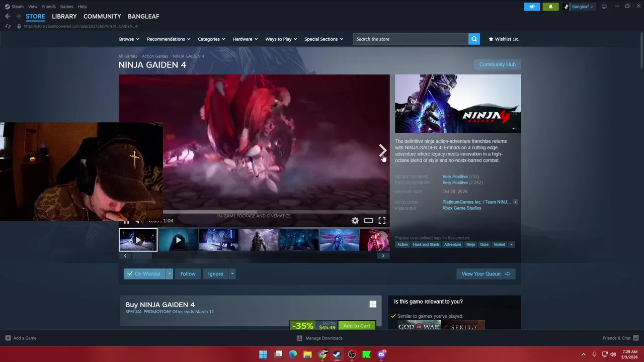The width and height of the screenshot is (644, 362).
Task: Click the Gore tag
Action: tap(484, 245)
